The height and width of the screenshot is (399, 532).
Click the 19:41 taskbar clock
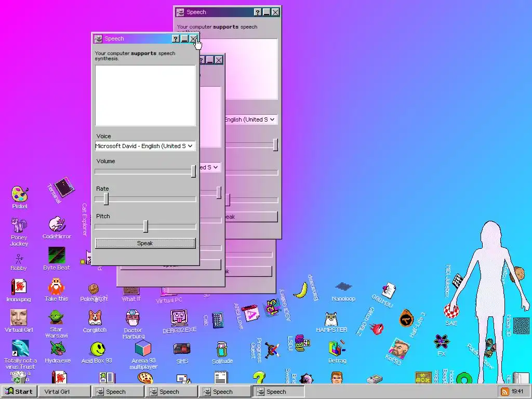[517, 392]
